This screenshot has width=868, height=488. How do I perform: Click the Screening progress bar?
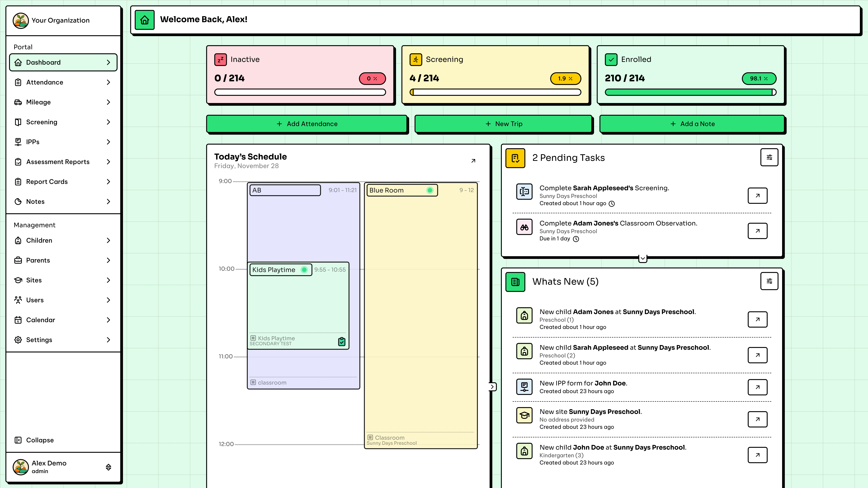click(495, 92)
